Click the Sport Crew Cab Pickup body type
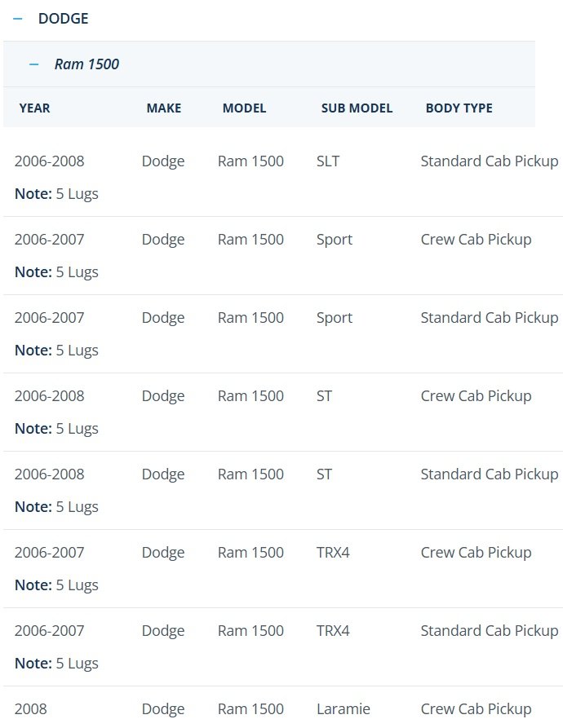Image resolution: width=563 pixels, height=728 pixels. pos(477,240)
